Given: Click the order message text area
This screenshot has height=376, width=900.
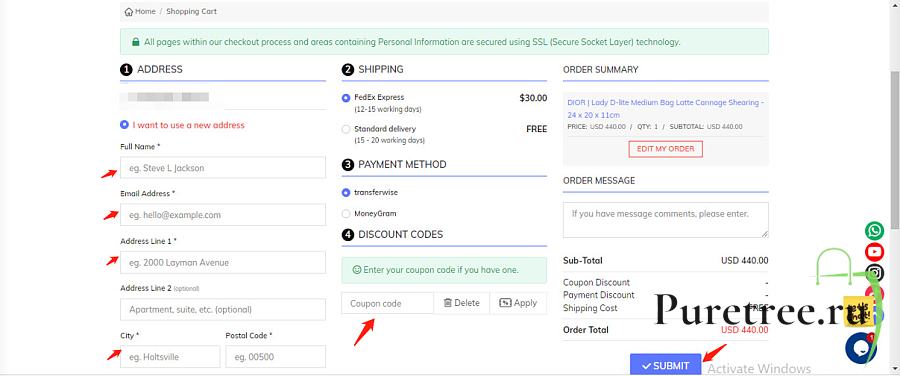Looking at the screenshot, I should click(666, 220).
